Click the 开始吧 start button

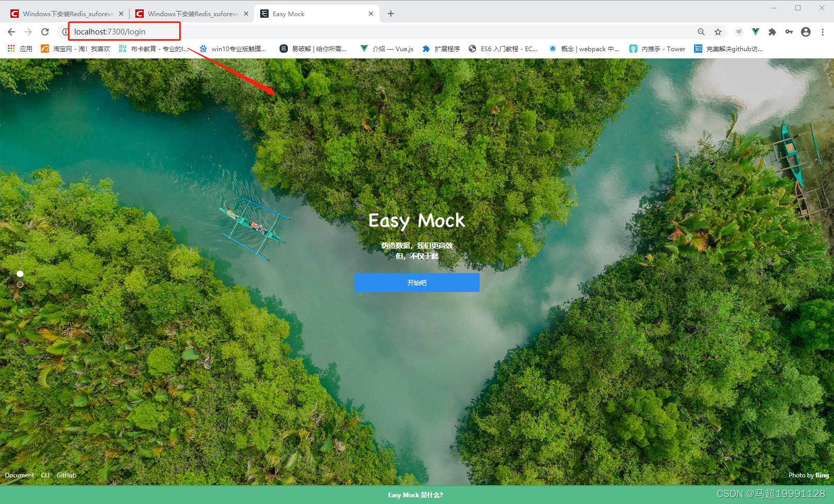point(416,283)
